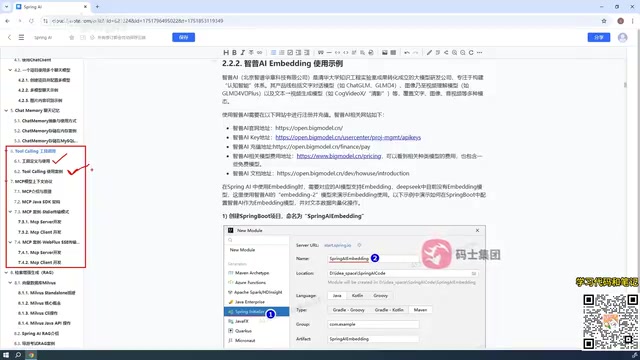This screenshot has width=640, height=360.
Task: Collapse section 7.3 MCP Stdio in outline
Action: click(x=10, y=212)
